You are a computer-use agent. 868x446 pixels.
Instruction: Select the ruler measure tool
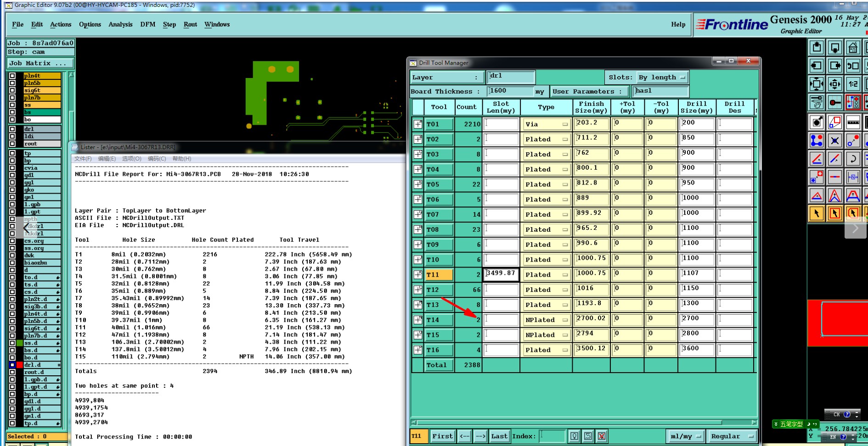[x=853, y=122]
